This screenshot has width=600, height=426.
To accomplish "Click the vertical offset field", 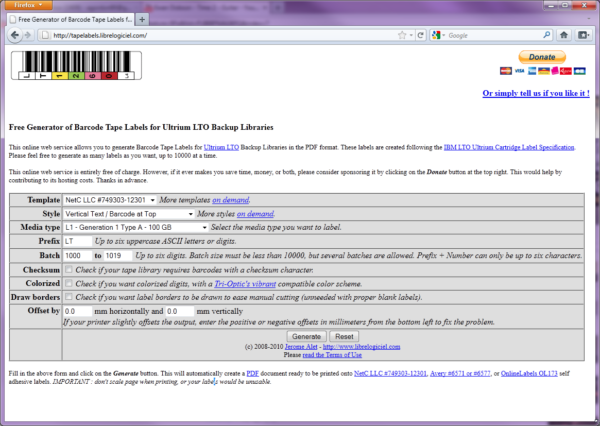I will coord(180,311).
